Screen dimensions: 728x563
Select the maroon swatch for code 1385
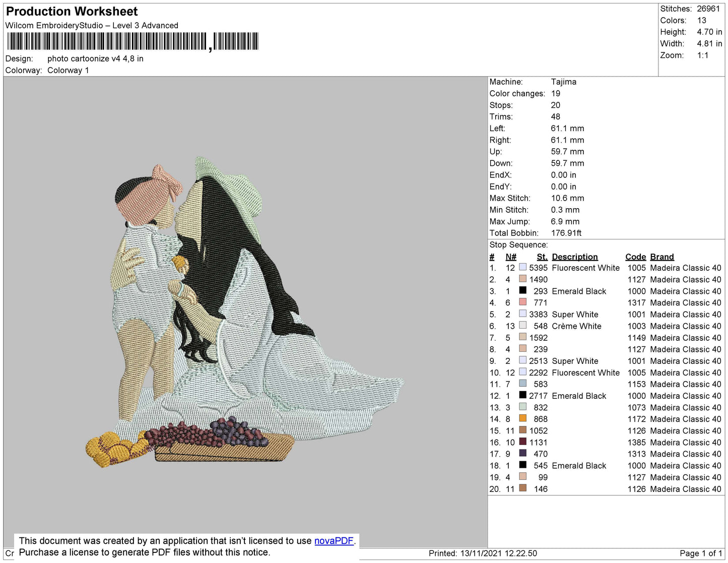pos(523,442)
